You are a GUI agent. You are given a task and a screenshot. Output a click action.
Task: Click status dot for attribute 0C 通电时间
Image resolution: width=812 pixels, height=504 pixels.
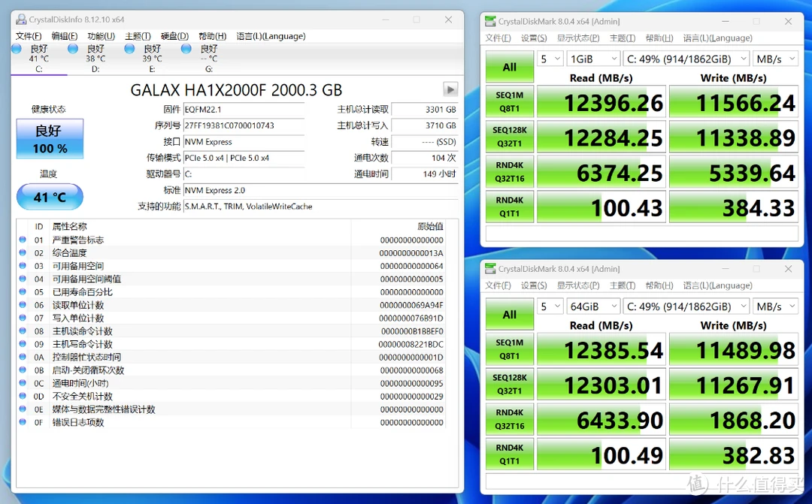pos(23,383)
